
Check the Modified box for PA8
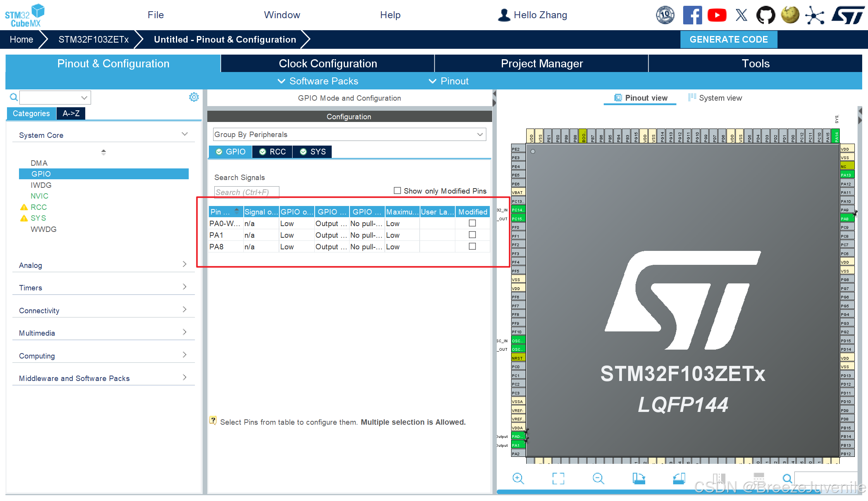[472, 246]
